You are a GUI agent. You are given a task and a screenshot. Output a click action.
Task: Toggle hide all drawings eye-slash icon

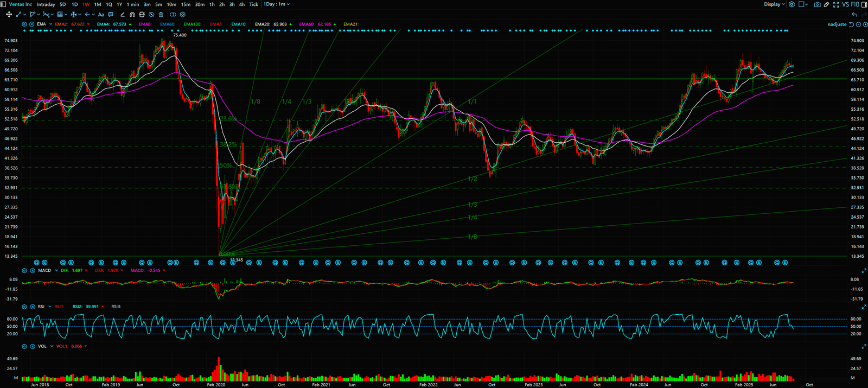151,15
